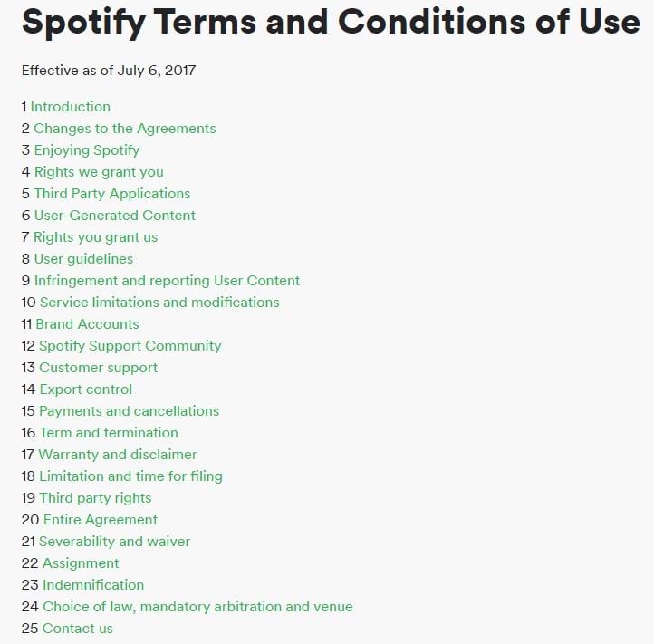
Task: Go to Limitation and time for filing
Action: click(130, 476)
